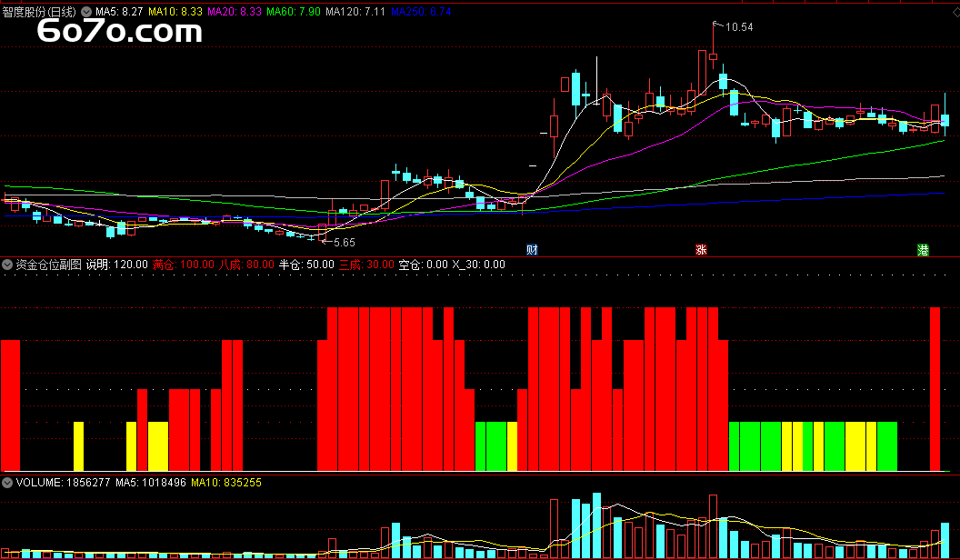This screenshot has height=560, width=960.
Task: Click the 10.54 highest price label
Action: tap(739, 27)
